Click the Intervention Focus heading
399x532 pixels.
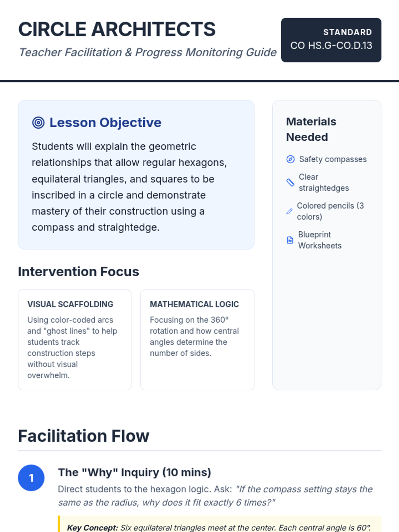[x=78, y=272]
